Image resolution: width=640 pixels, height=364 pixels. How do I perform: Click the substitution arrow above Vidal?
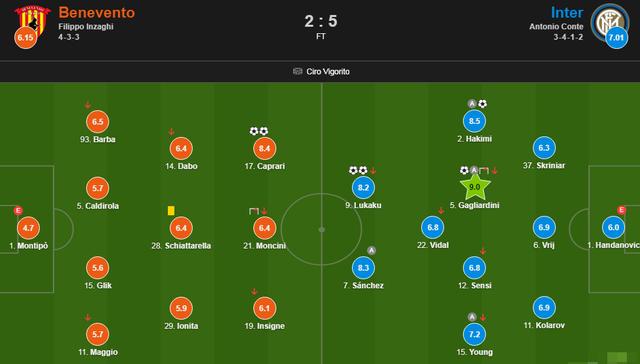point(441,211)
